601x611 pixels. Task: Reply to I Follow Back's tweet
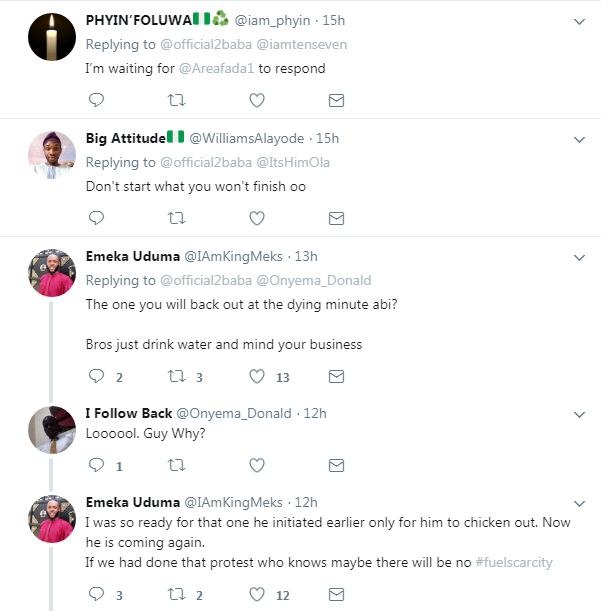click(x=97, y=465)
